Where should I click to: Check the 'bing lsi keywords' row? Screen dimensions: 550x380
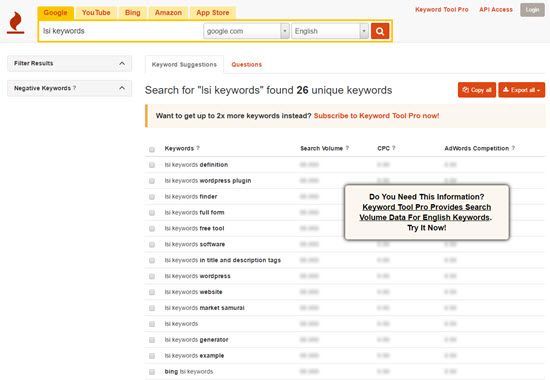[152, 372]
